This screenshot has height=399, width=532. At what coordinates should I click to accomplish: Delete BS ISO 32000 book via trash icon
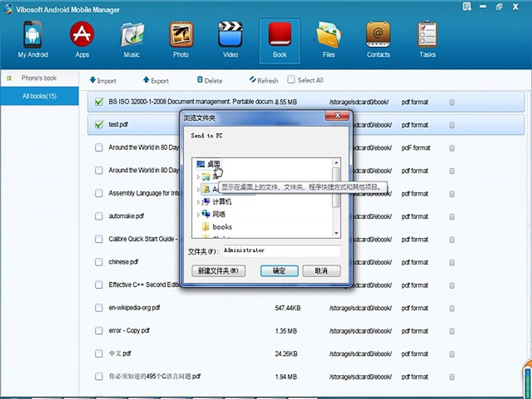point(452,102)
